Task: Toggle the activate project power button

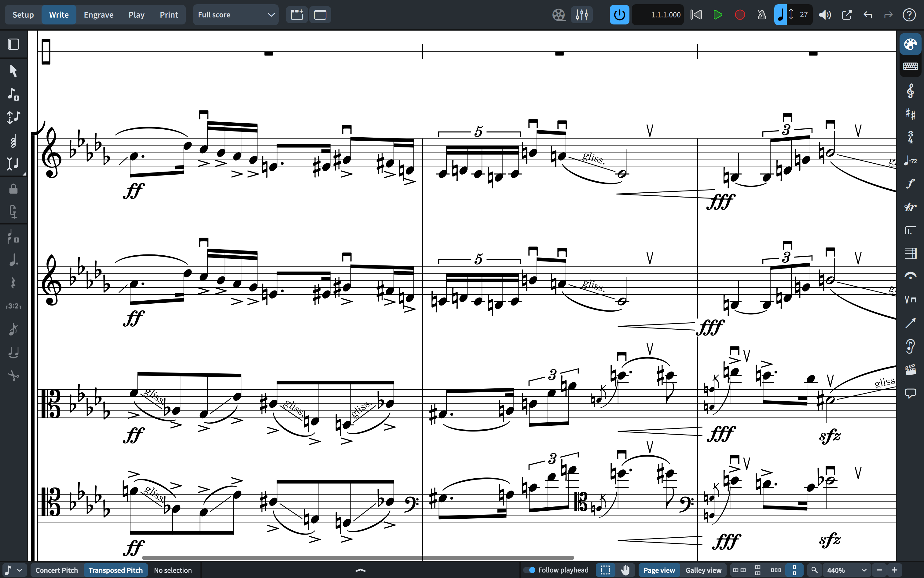Action: coord(619,15)
